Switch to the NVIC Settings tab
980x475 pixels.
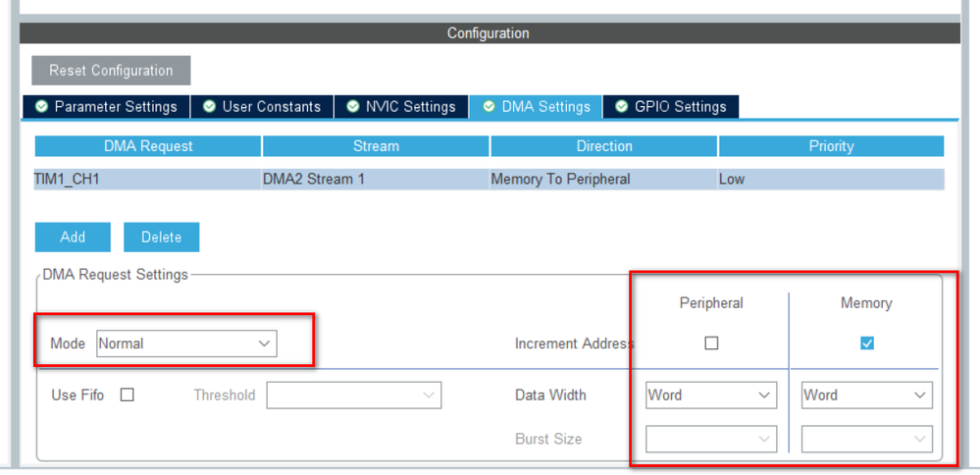[x=400, y=107]
